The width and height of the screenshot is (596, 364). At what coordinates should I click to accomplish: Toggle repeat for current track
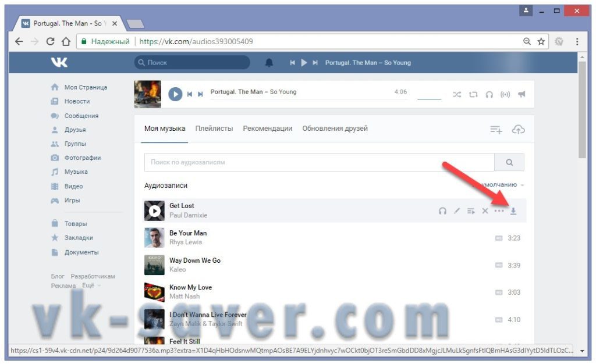[x=473, y=95]
